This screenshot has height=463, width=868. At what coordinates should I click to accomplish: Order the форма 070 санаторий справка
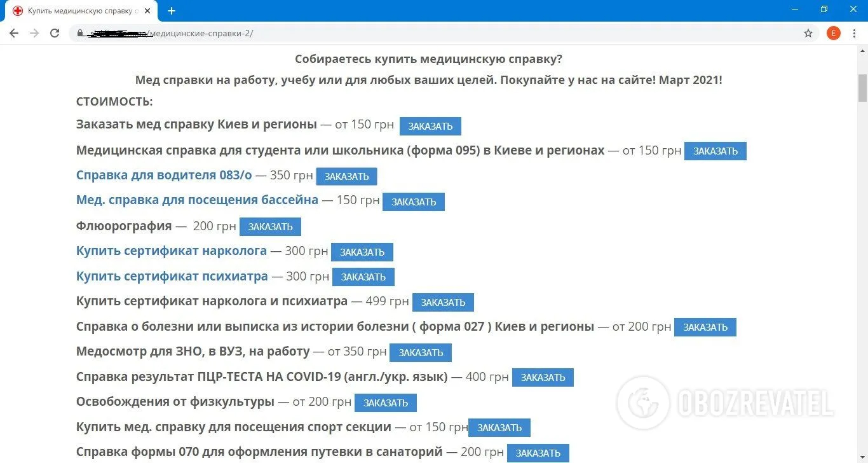pos(538,453)
